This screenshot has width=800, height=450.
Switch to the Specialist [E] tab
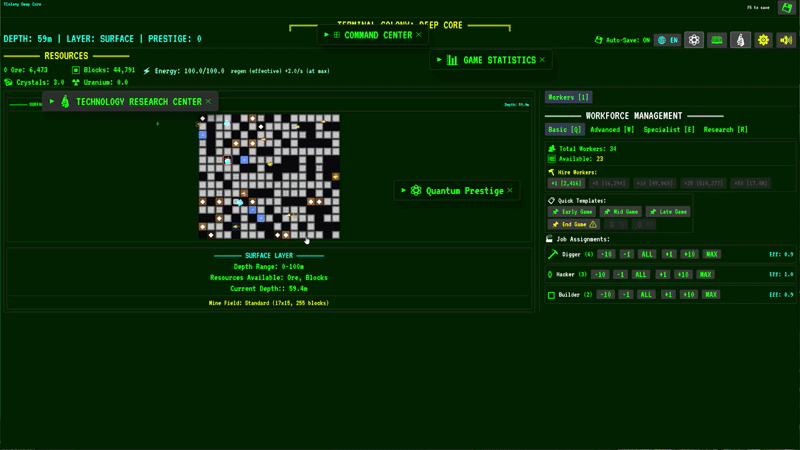tap(670, 130)
